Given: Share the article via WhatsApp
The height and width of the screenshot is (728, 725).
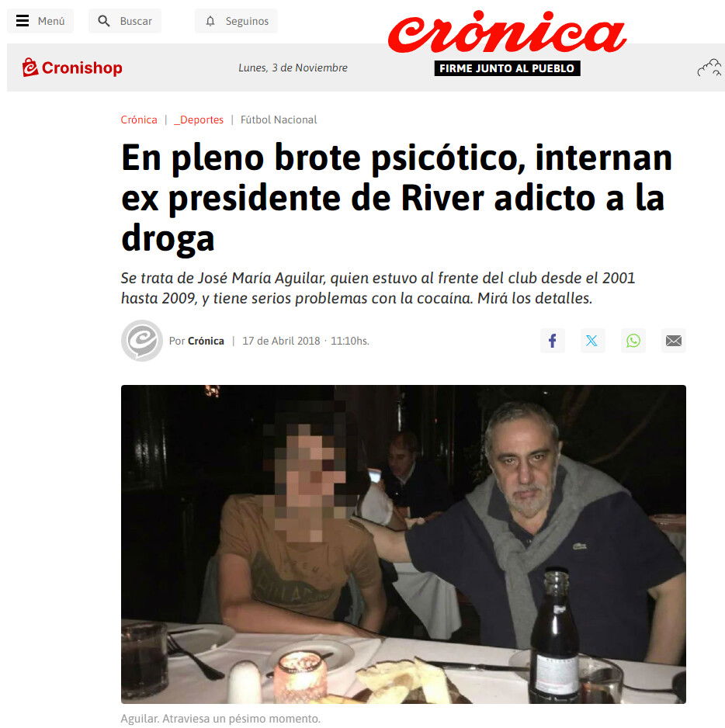Looking at the screenshot, I should coord(633,341).
